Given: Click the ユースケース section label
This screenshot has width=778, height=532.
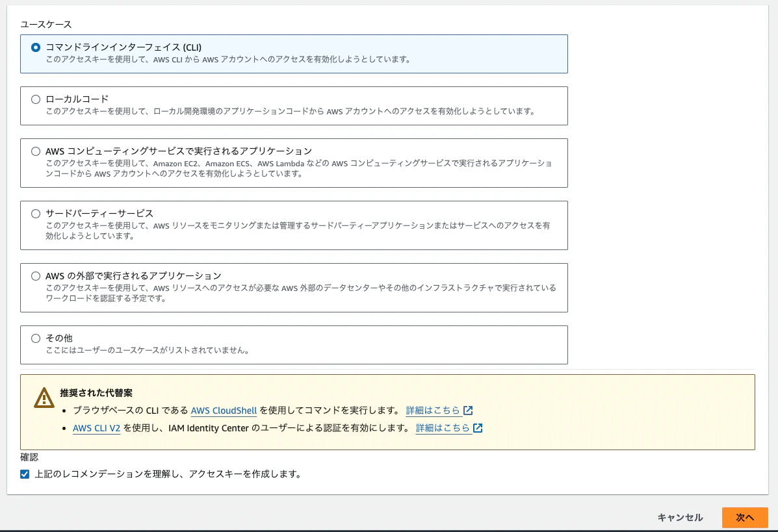Looking at the screenshot, I should point(46,24).
